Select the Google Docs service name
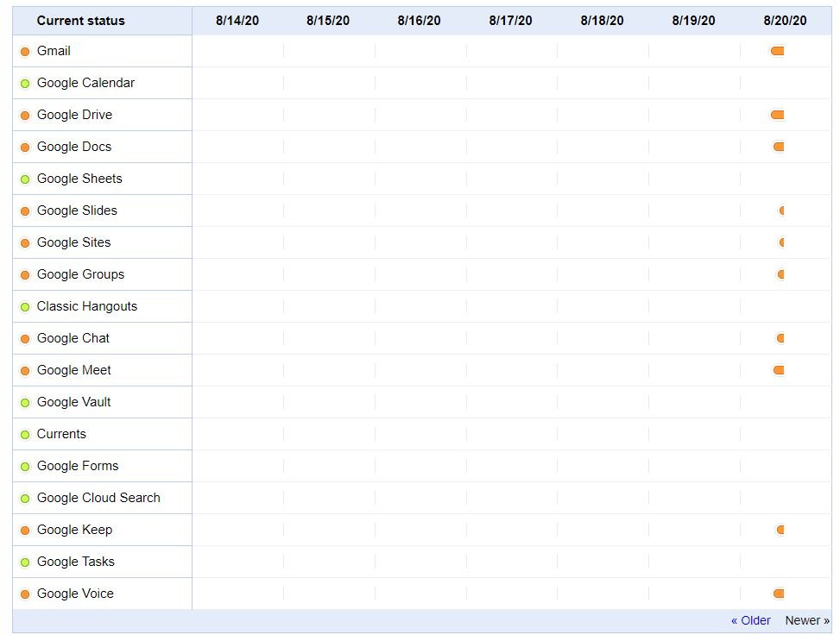The image size is (840, 641). pyautogui.click(x=74, y=147)
